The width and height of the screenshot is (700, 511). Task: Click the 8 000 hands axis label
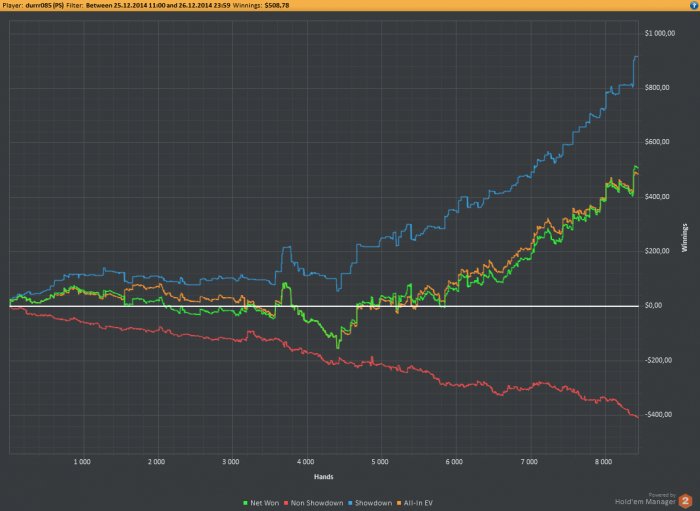pyautogui.click(x=603, y=461)
